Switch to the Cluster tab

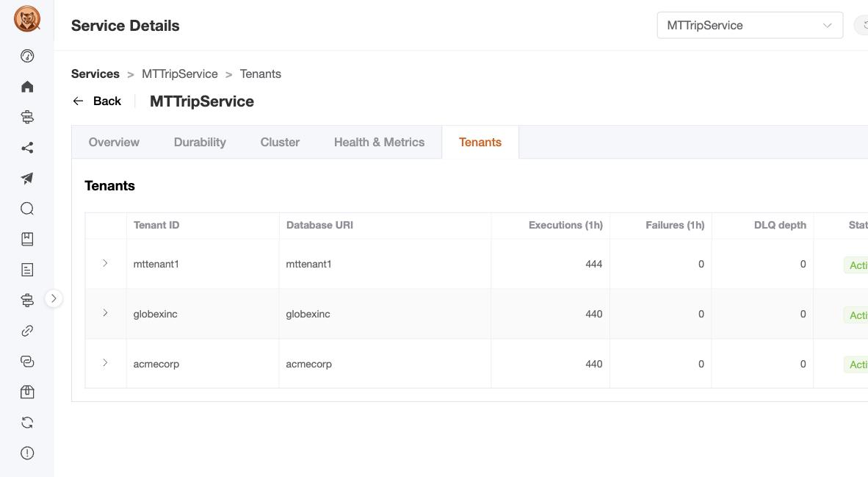tap(280, 143)
